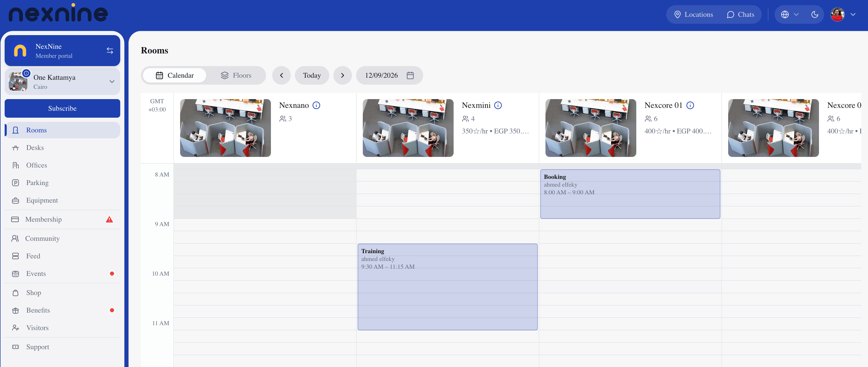Open Shop in sidebar
The width and height of the screenshot is (868, 367).
62,293
